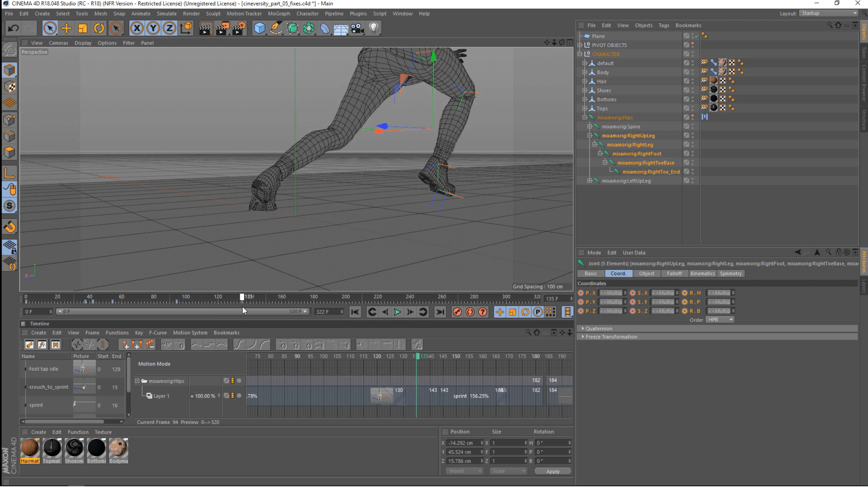Open the rotation Order HPB dropdown
Screen dimensions: 868x487
pos(720,320)
